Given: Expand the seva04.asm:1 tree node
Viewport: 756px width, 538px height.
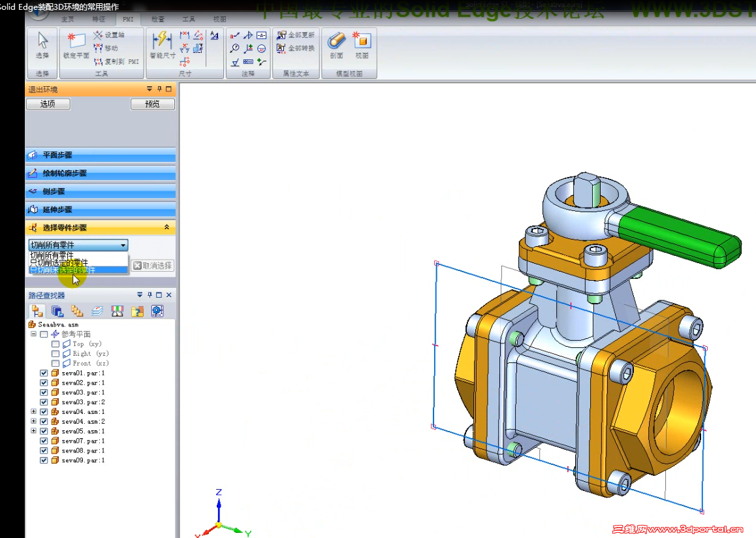Looking at the screenshot, I should tap(34, 412).
